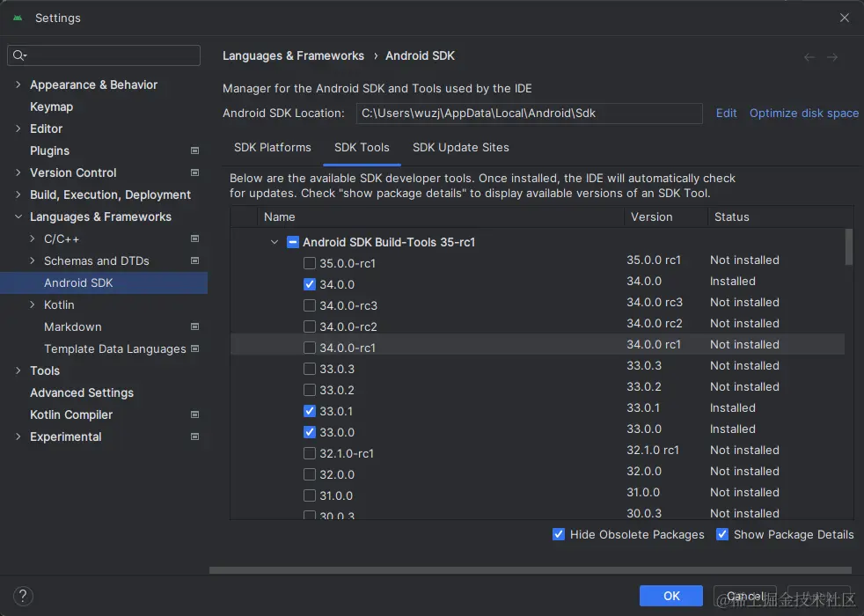
Task: Open Kotlin Compiler settings page
Action: tap(71, 414)
